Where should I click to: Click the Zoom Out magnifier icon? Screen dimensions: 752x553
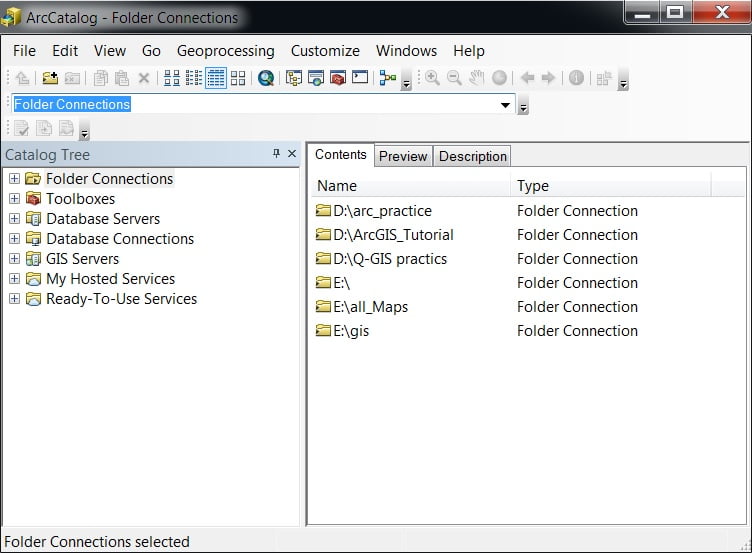(455, 78)
